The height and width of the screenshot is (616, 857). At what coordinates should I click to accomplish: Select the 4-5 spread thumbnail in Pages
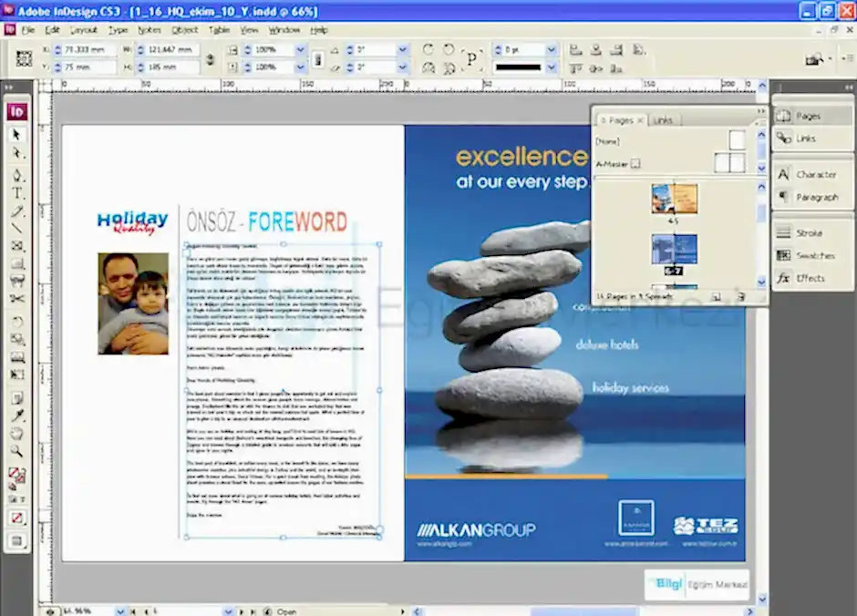pyautogui.click(x=674, y=199)
